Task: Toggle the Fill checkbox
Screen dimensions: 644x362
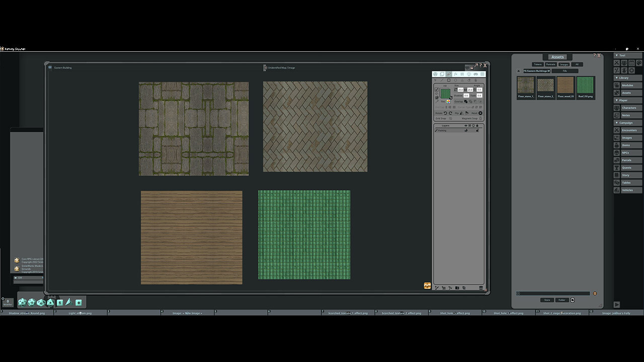Action: tap(437, 90)
